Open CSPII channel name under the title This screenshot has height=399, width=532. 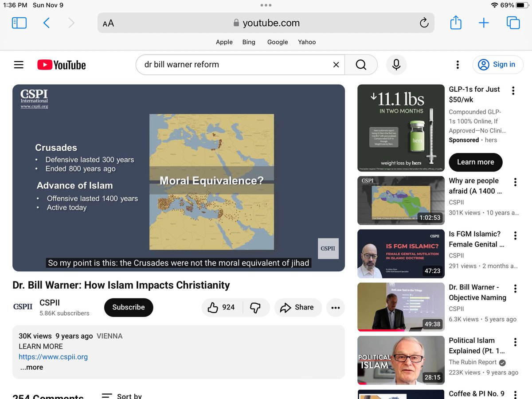(50, 303)
